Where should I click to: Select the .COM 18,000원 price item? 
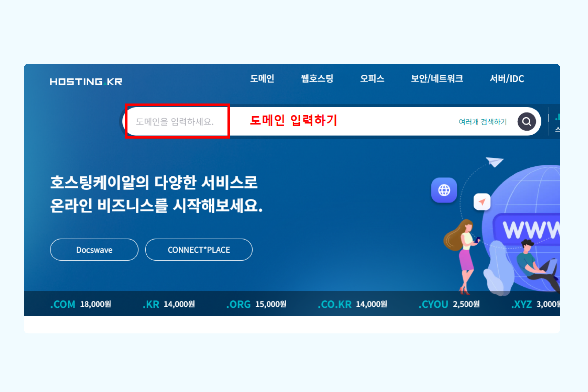tap(81, 304)
